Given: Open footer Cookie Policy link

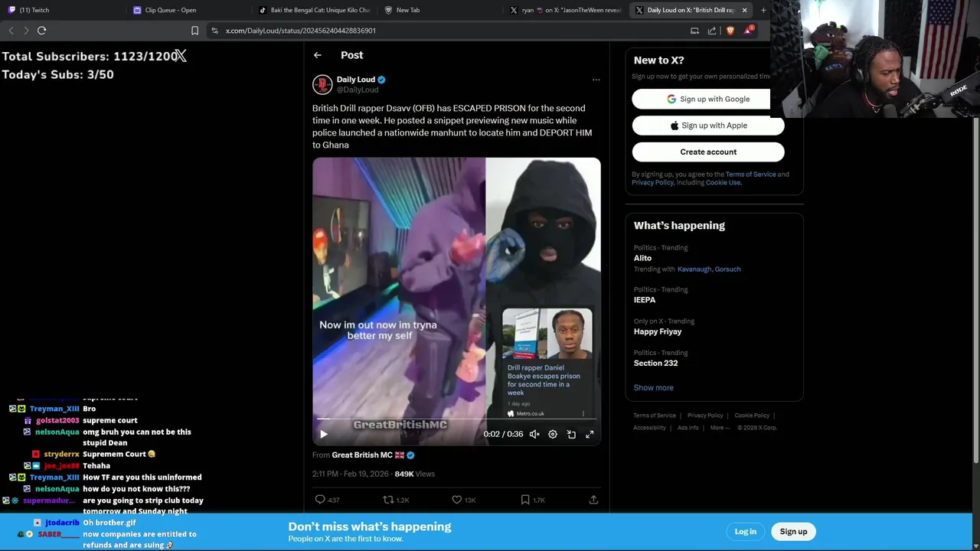Looking at the screenshot, I should click(752, 416).
